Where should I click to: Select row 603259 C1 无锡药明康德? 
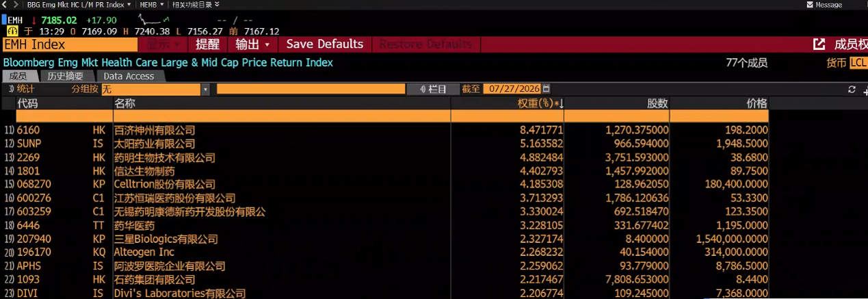385,212
